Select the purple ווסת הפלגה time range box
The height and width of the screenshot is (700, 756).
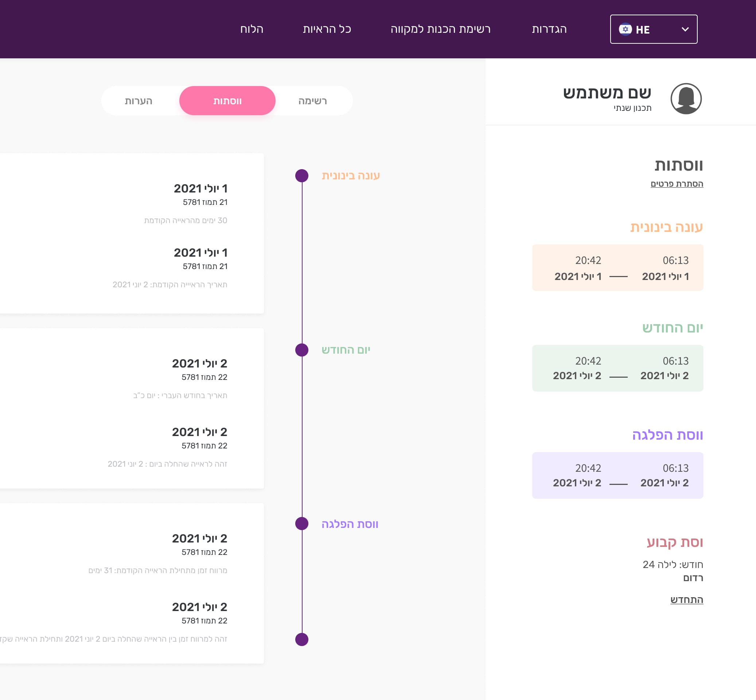(617, 475)
